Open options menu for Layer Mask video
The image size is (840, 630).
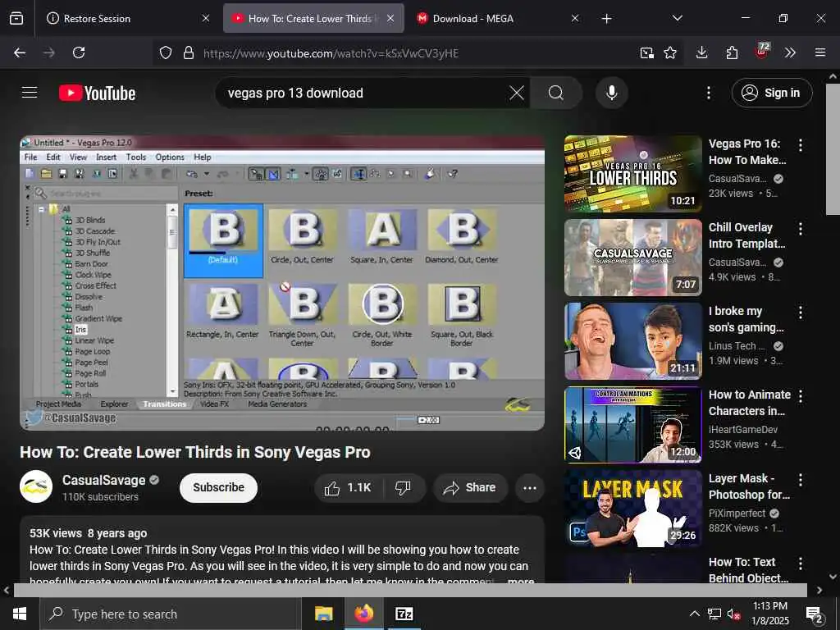(x=801, y=479)
